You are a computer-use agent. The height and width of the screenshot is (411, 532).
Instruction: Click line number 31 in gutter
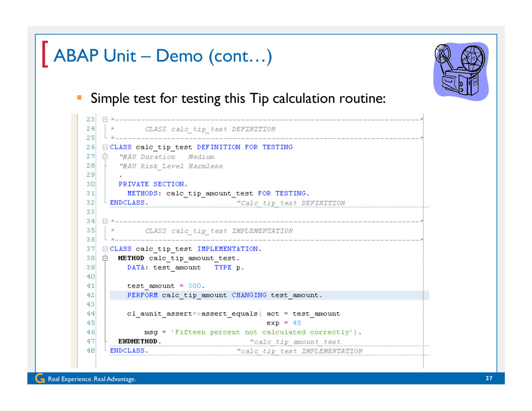(x=90, y=193)
